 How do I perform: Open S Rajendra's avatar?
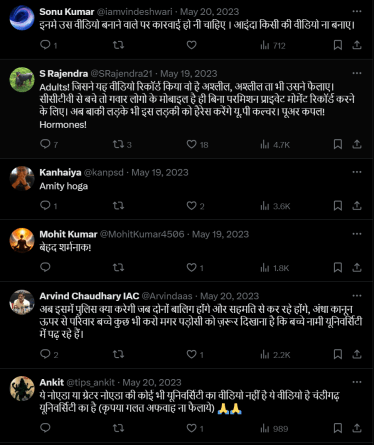[x=22, y=80]
